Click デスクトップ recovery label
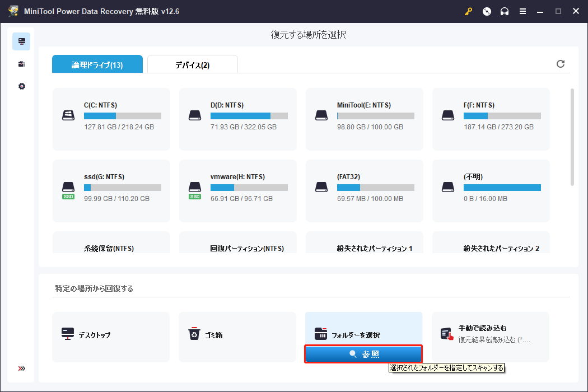Image resolution: width=588 pixels, height=392 pixels. [95, 335]
